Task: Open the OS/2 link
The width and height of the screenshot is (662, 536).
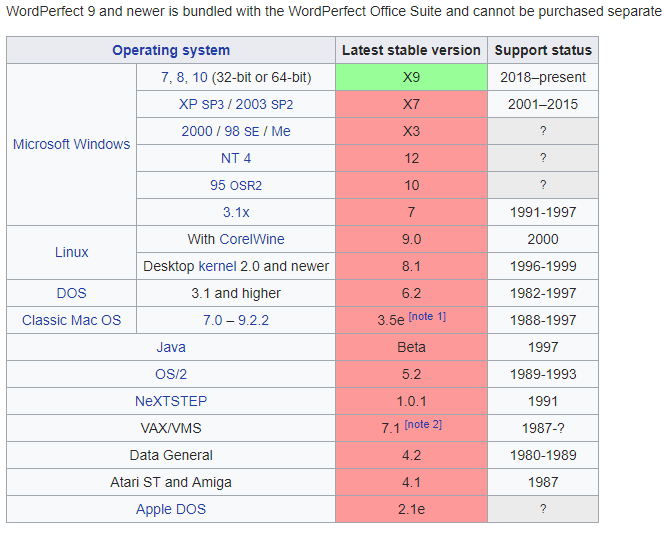Action: [171, 374]
